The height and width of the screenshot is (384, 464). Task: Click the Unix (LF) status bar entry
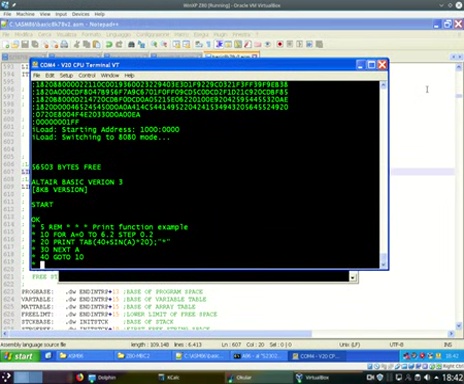pyautogui.click(x=349, y=344)
